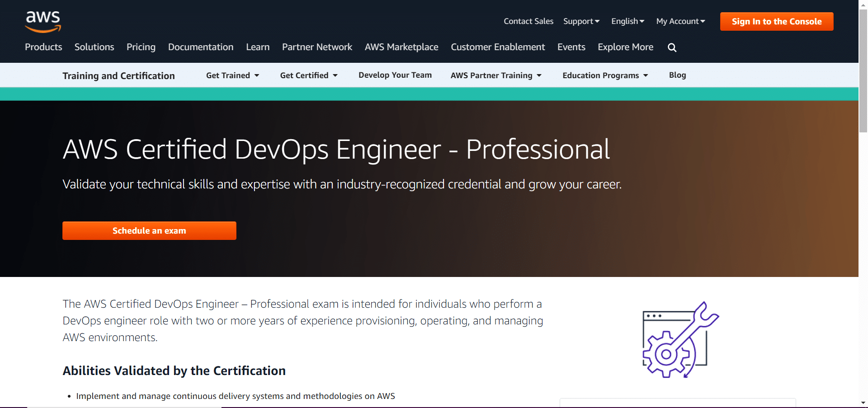Image resolution: width=868 pixels, height=408 pixels.
Task: Open the Get Trained dropdown
Action: click(232, 75)
